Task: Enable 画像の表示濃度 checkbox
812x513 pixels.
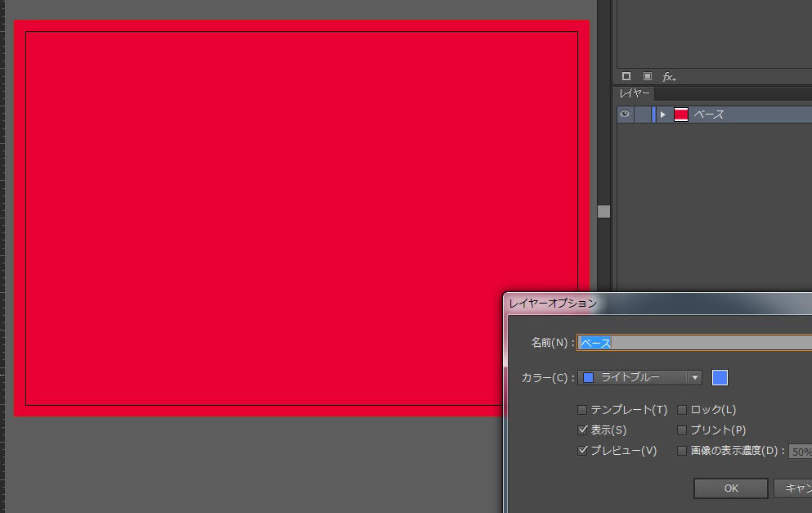Action: coord(682,451)
